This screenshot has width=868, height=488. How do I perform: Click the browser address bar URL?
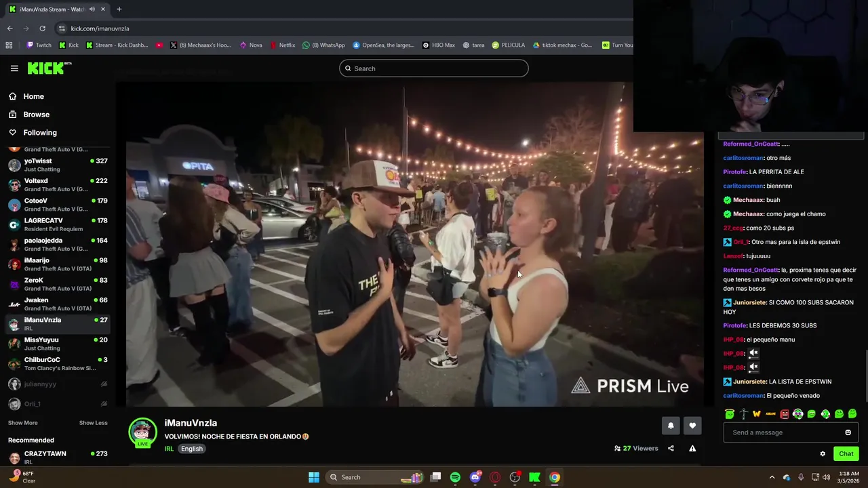(x=100, y=28)
